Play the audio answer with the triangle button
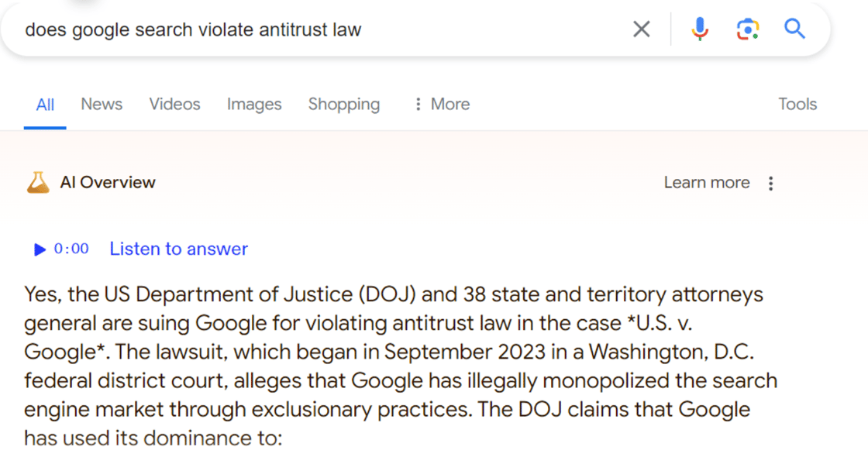868x464 pixels. point(40,249)
